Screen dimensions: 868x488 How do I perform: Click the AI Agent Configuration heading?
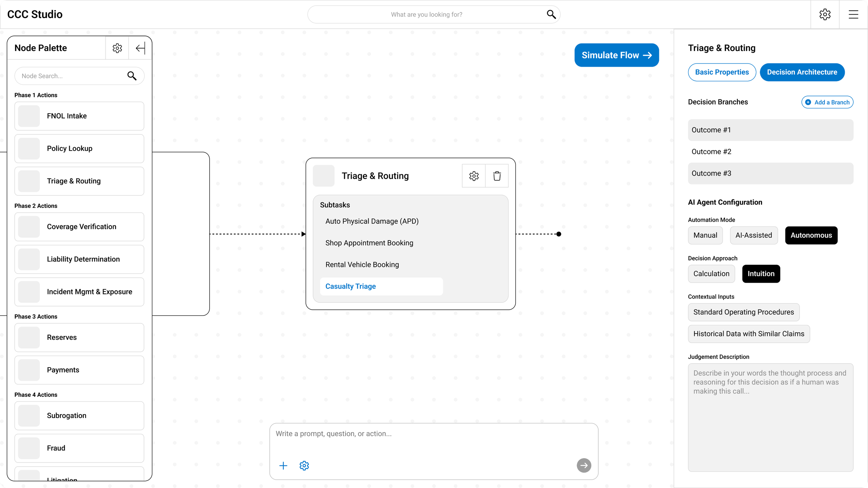click(725, 202)
